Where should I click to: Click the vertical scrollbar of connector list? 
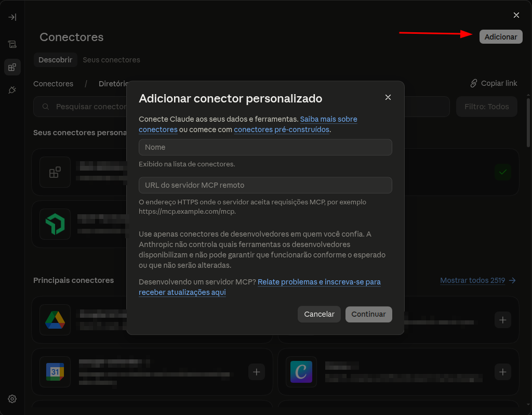(x=528, y=122)
